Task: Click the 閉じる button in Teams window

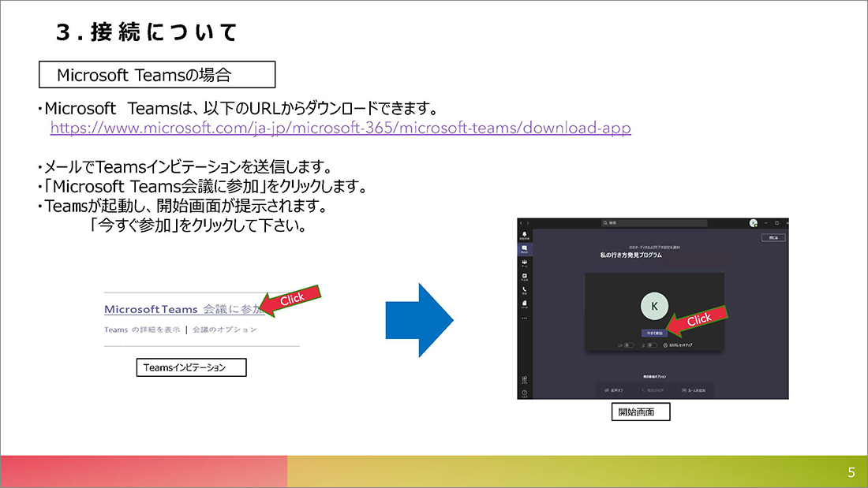Action: 773,238
